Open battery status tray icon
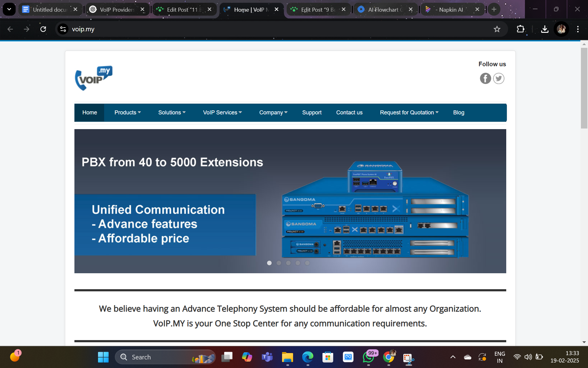This screenshot has width=588, height=368. coord(539,357)
